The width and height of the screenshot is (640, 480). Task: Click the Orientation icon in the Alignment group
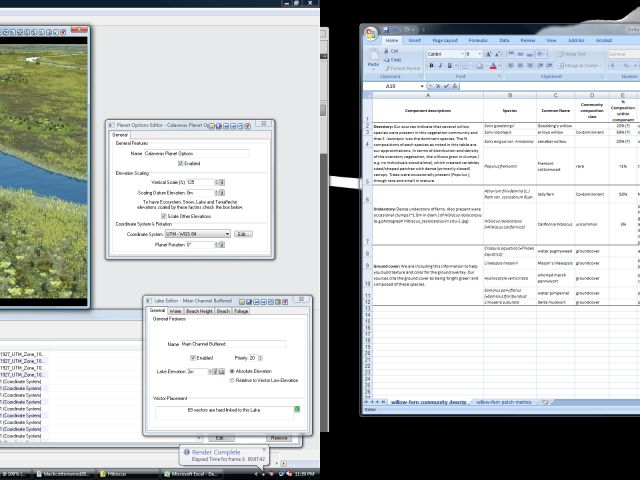(540, 54)
